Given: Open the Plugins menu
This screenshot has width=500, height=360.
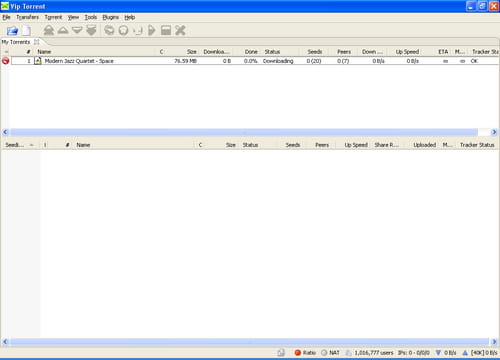Looking at the screenshot, I should coord(110,17).
